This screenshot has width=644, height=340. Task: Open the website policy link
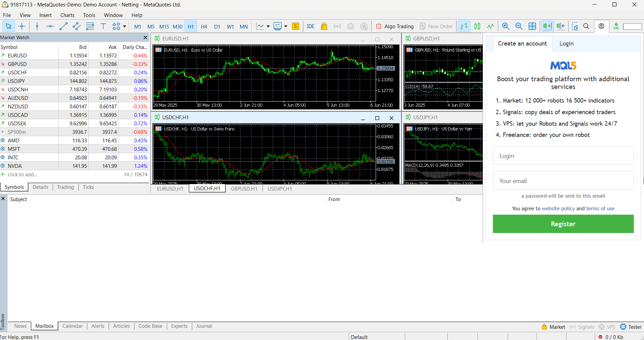558,209
